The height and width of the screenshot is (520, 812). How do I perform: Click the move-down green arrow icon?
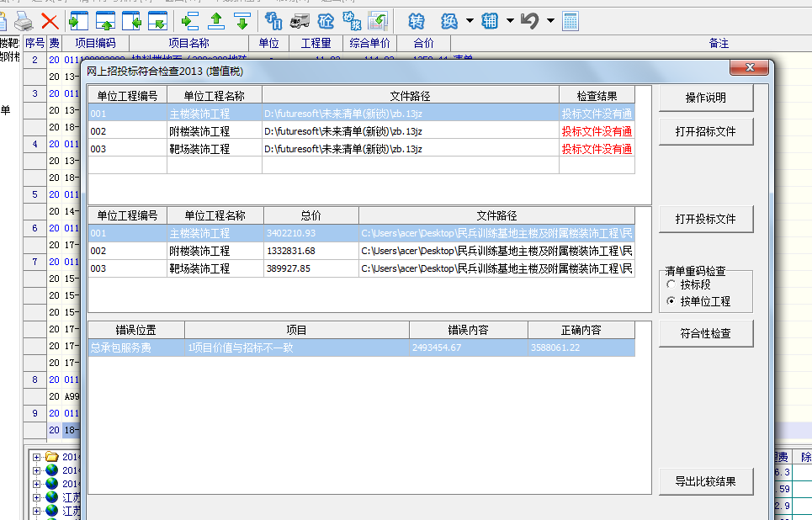(241, 21)
